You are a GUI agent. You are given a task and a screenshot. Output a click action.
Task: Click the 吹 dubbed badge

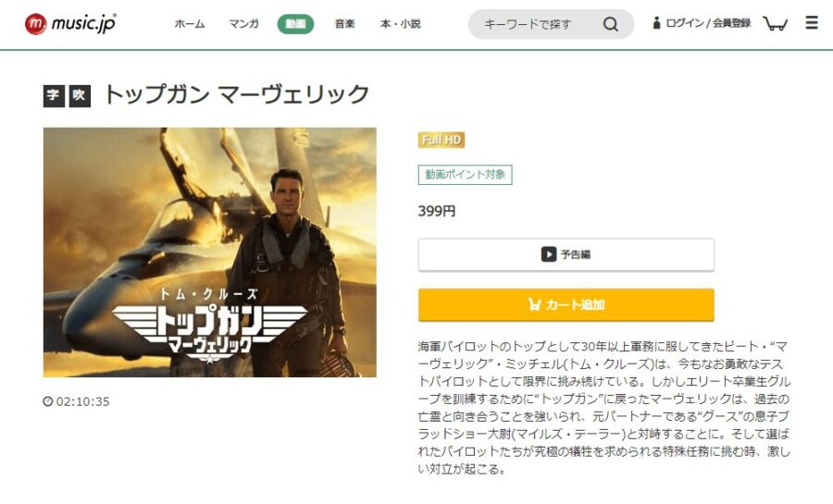click(80, 96)
